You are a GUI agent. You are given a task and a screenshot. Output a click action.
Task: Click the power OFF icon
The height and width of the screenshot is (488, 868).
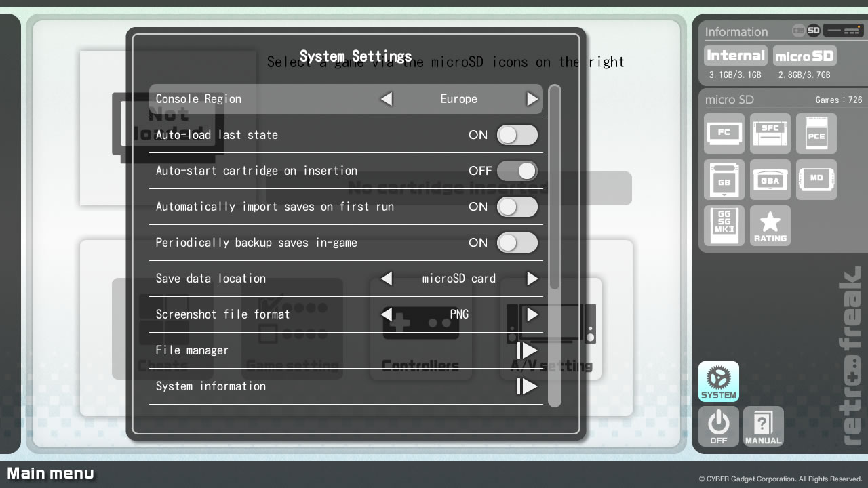[x=719, y=426]
